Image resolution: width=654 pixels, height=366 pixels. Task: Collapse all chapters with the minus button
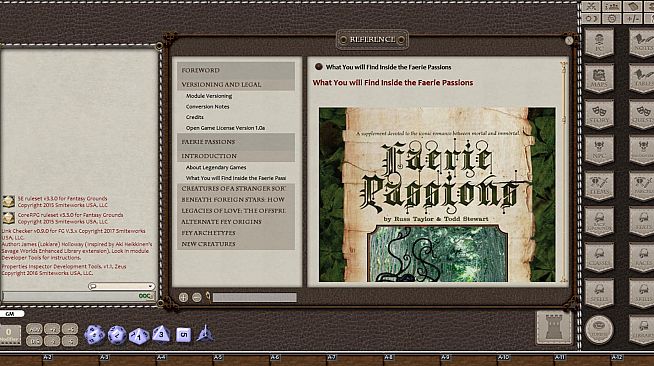click(x=196, y=297)
